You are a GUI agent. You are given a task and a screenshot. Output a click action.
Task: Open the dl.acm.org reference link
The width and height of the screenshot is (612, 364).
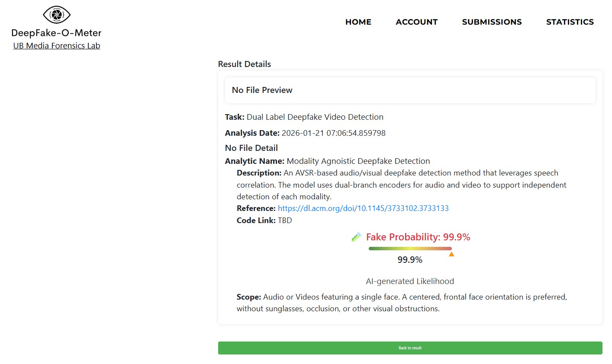point(363,208)
